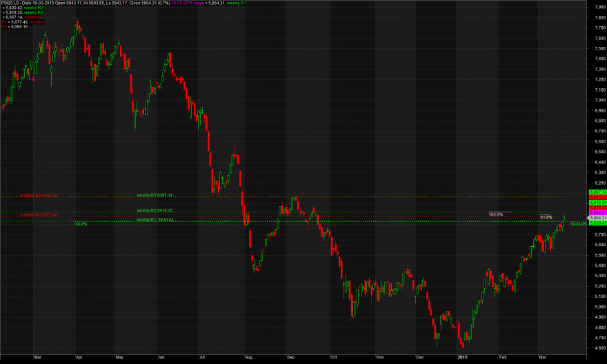Click the PSI20.LS Daily title text

click(17, 3)
